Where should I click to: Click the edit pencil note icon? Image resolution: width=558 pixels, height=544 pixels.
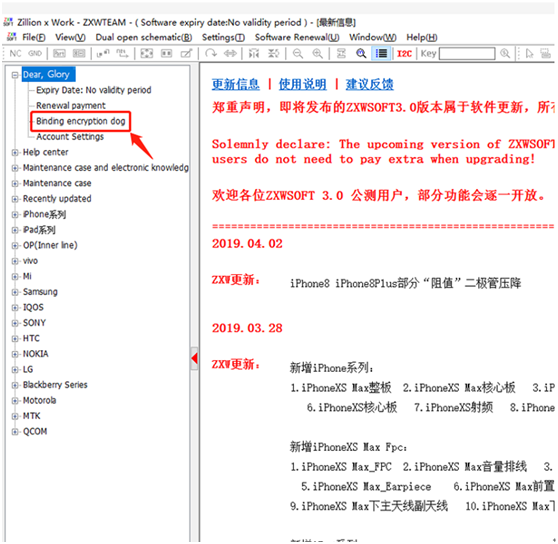[x=186, y=54]
